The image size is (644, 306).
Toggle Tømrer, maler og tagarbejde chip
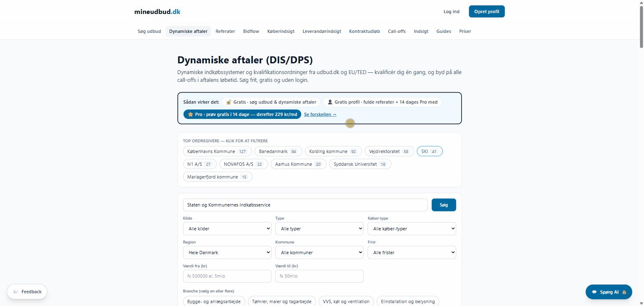282,301
